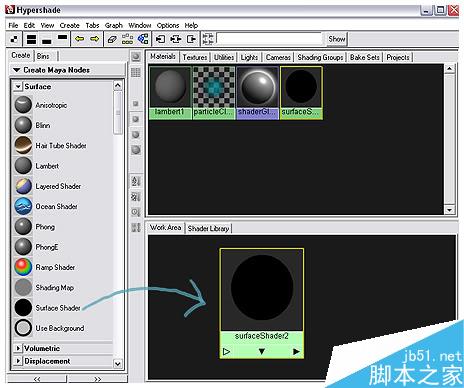This screenshot has height=388, width=464.
Task: Switch to the Utilities tab
Action: [224, 57]
